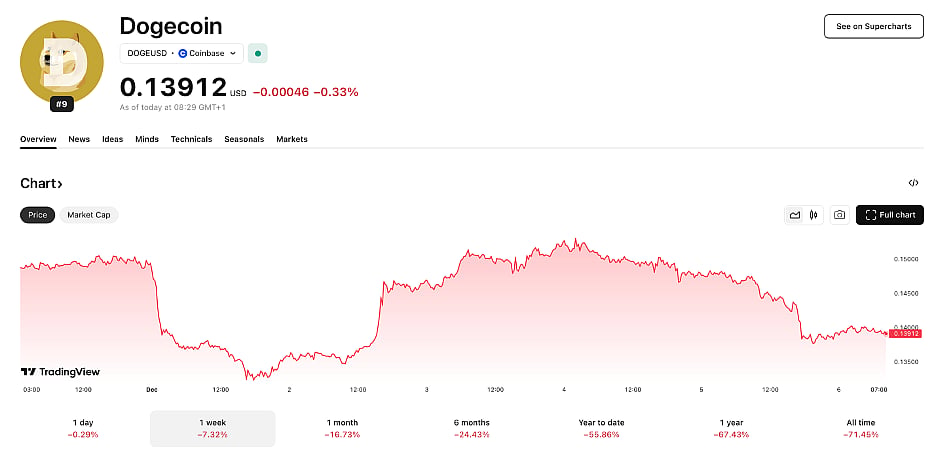Take a chart snapshot with camera icon
This screenshot has width=936, height=464.
(839, 215)
